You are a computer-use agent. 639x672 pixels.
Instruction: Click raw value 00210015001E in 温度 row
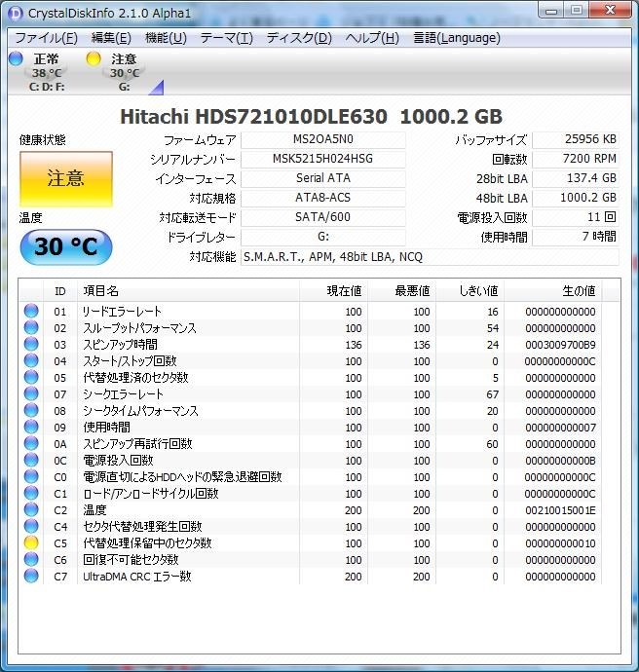(x=560, y=510)
